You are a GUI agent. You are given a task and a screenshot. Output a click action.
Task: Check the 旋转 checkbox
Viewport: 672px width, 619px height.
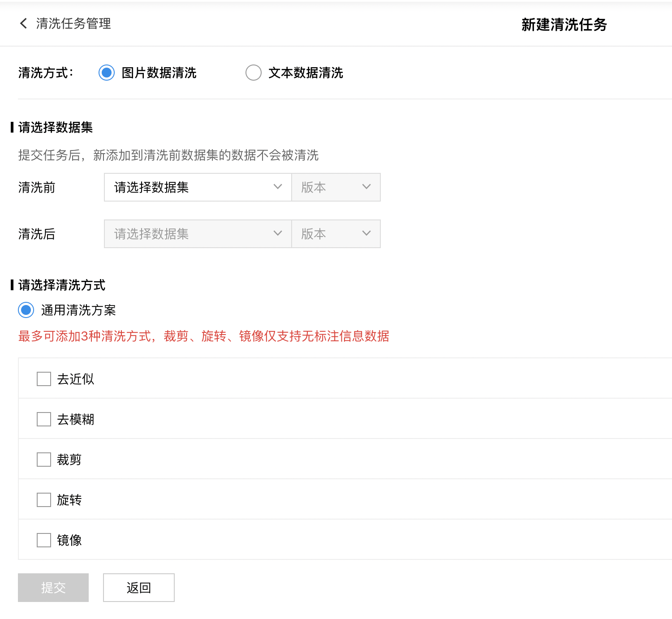(x=44, y=500)
